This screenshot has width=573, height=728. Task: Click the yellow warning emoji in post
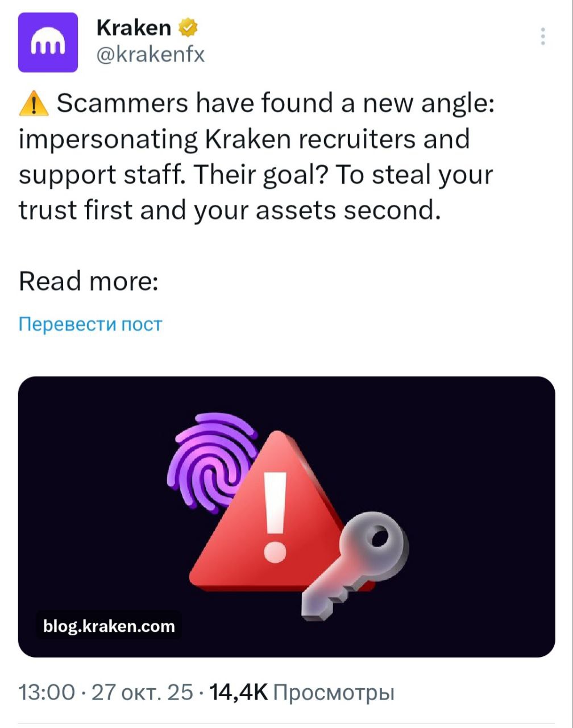pos(35,104)
